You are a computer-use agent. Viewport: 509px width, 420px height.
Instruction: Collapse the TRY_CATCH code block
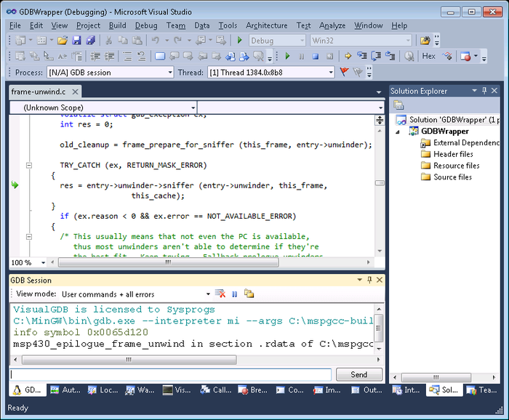coord(29,166)
